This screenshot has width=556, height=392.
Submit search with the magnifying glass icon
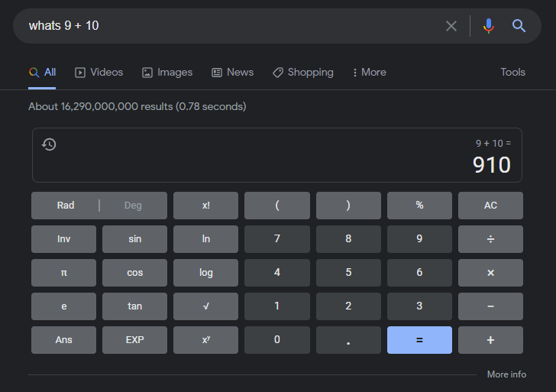[519, 26]
